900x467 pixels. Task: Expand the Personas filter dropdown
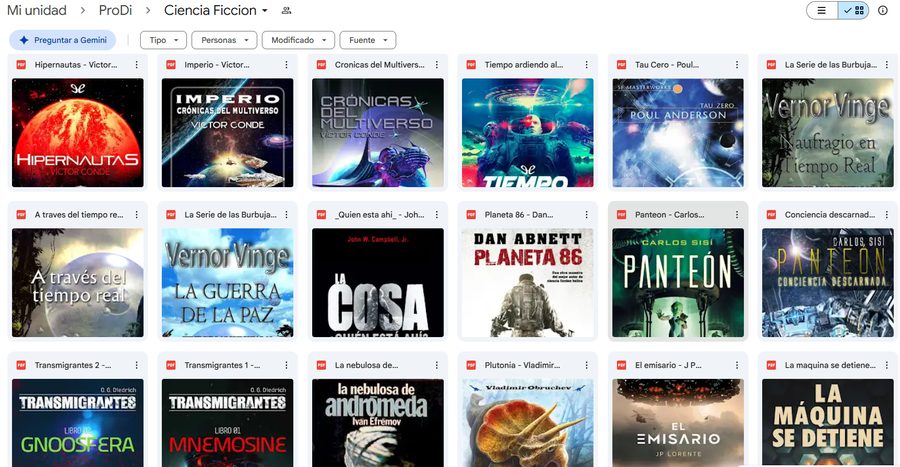[x=224, y=40]
